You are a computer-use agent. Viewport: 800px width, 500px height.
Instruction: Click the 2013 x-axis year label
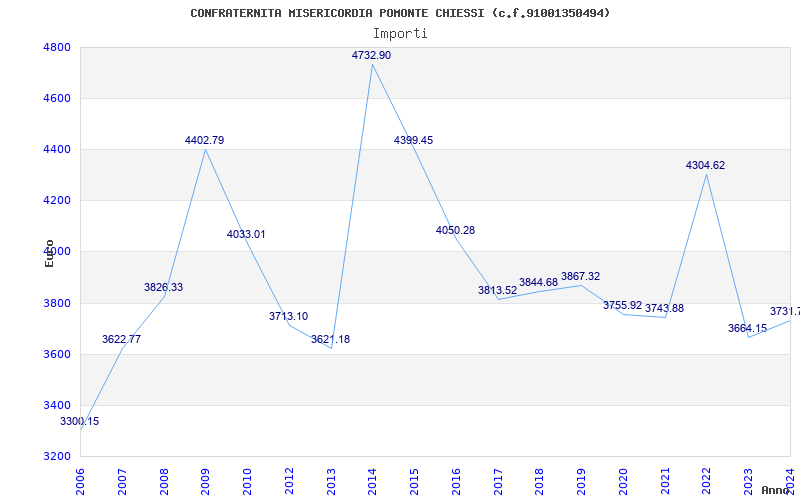tap(331, 481)
